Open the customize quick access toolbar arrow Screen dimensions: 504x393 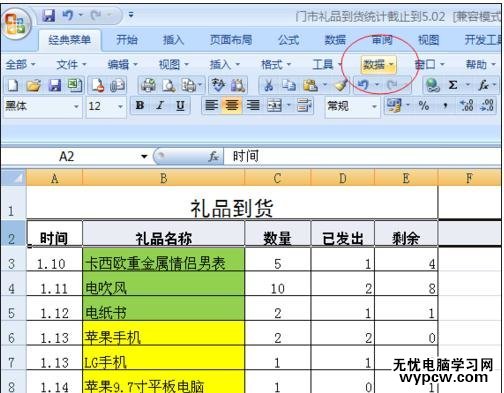131,15
